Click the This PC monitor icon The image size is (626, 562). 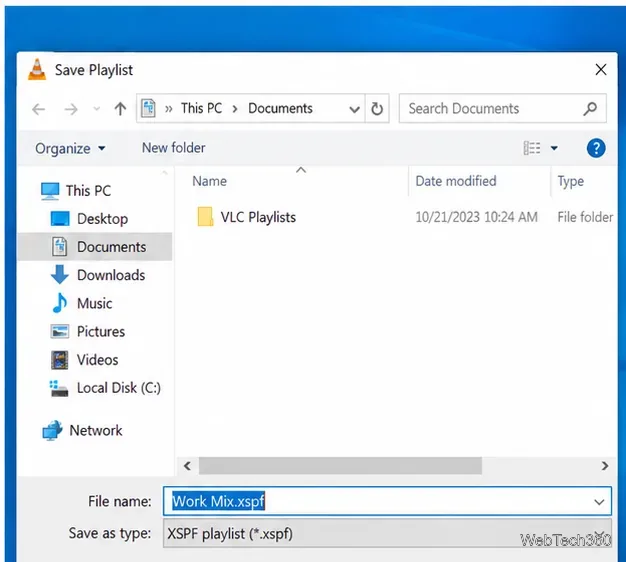pyautogui.click(x=50, y=191)
